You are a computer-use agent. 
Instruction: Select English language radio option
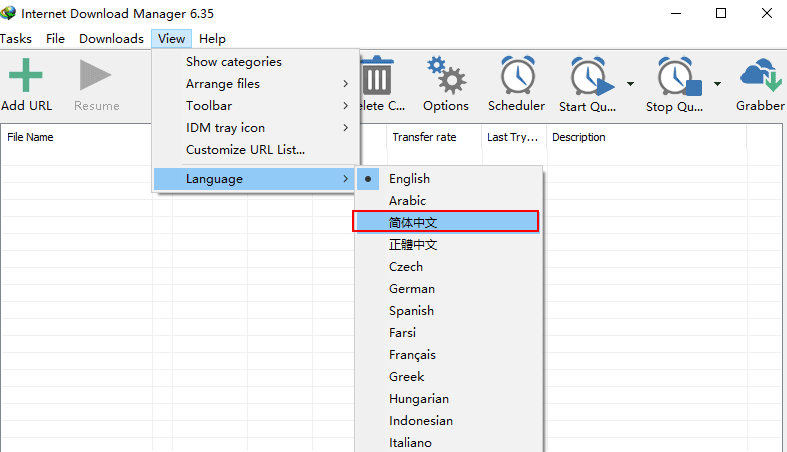pyautogui.click(x=449, y=179)
